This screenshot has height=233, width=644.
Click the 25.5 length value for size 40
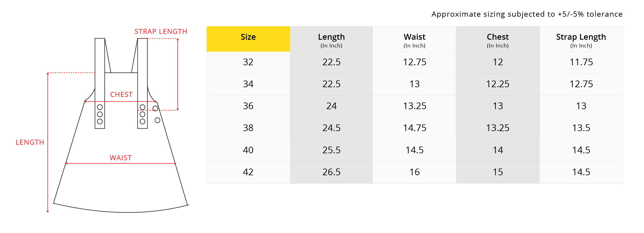tap(331, 150)
